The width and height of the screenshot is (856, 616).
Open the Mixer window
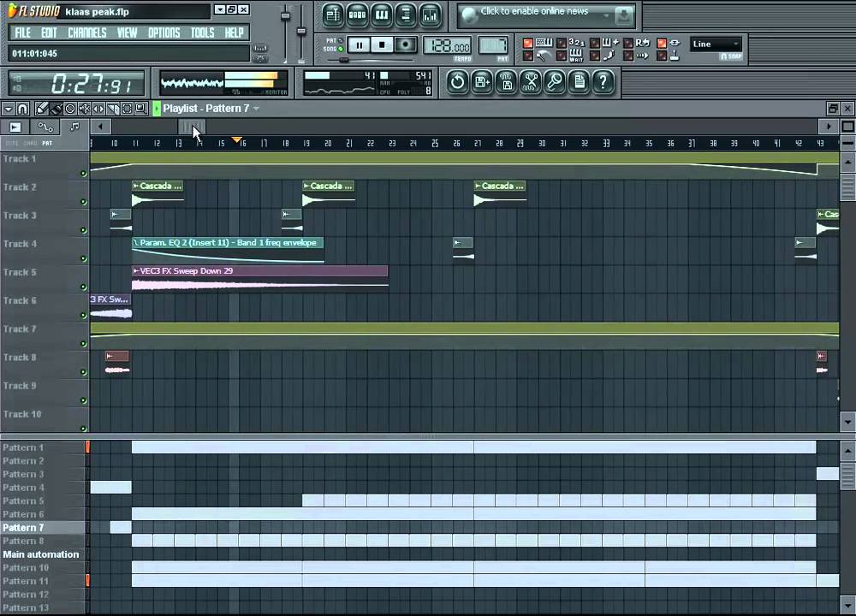tap(431, 15)
